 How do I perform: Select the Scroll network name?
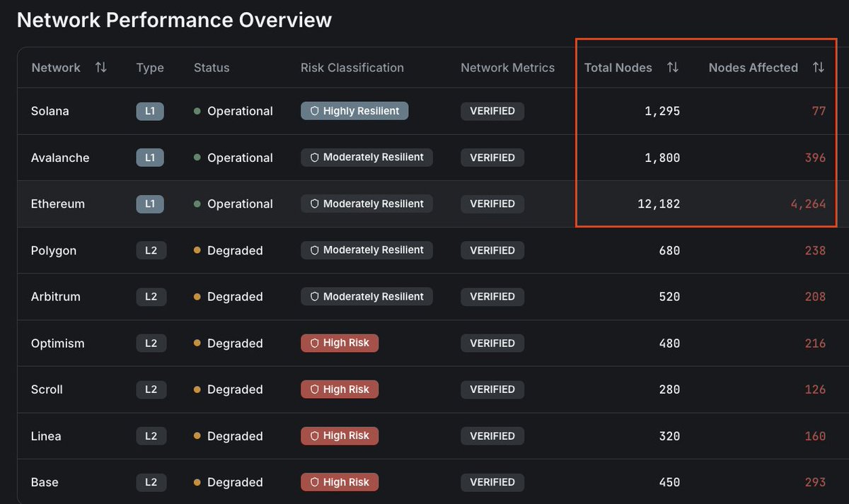click(x=47, y=389)
